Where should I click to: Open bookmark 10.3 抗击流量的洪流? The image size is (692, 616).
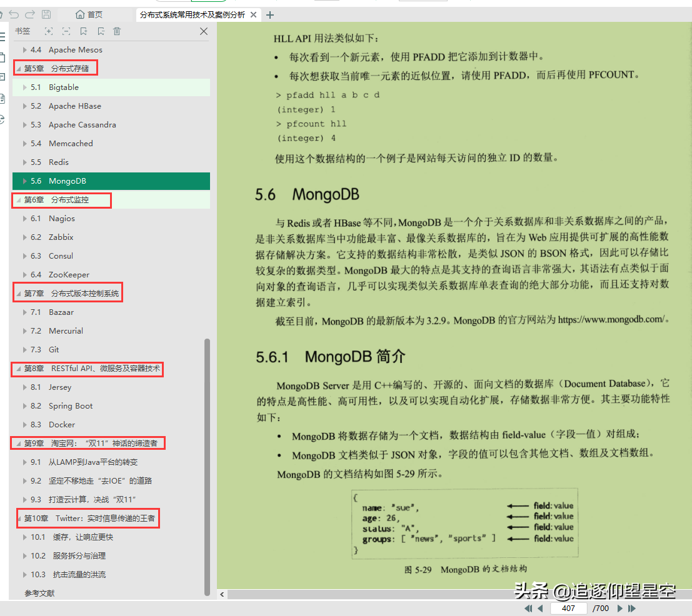[x=68, y=575]
